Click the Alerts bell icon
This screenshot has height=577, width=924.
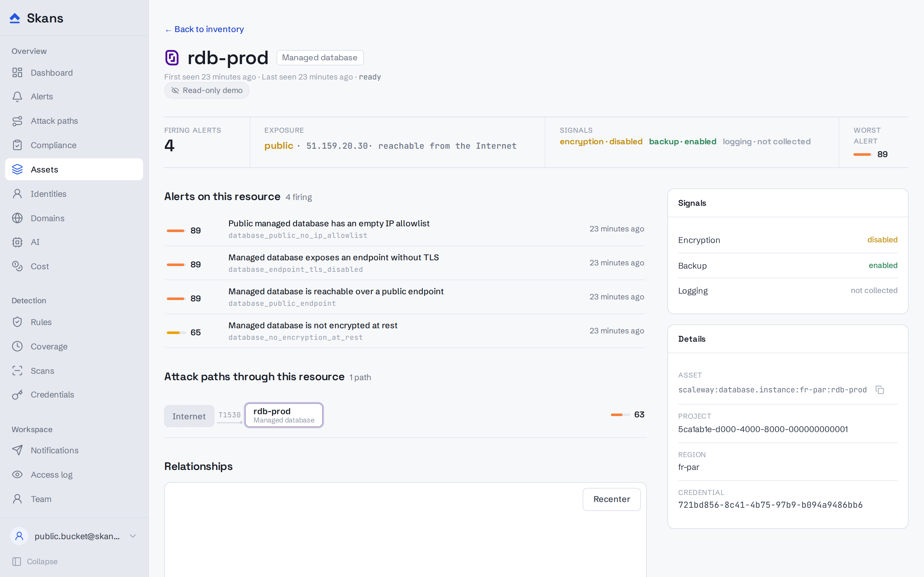click(x=17, y=96)
